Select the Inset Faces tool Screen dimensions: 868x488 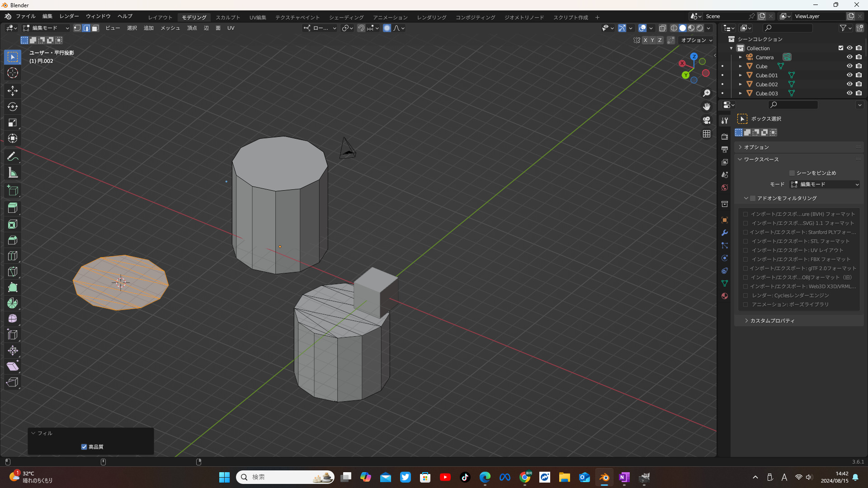[x=13, y=224]
